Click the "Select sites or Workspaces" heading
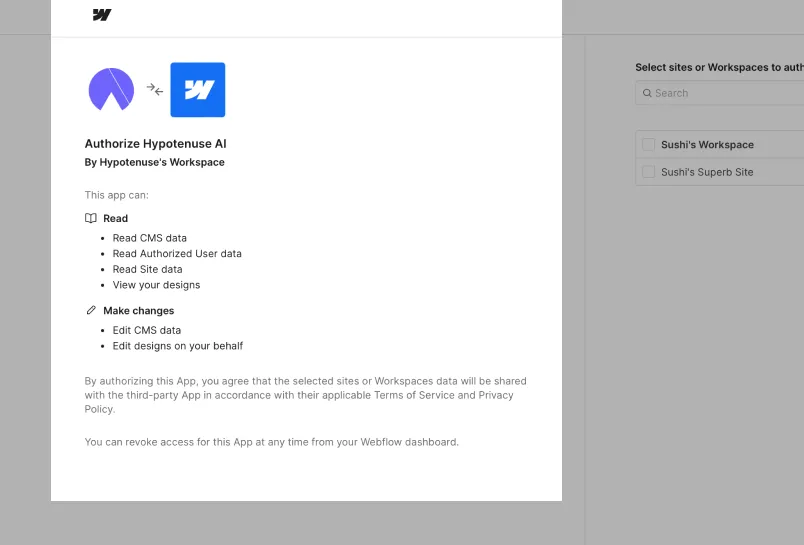The height and width of the screenshot is (545, 804). (x=719, y=67)
